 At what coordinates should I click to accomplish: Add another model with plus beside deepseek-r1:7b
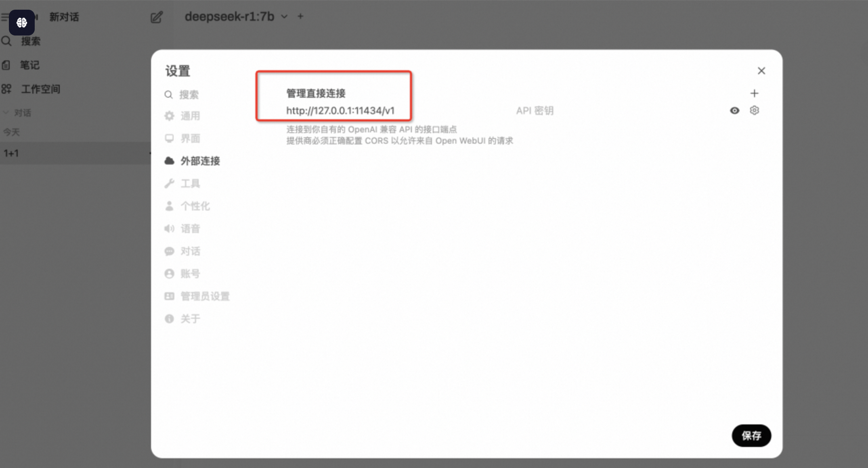[300, 17]
